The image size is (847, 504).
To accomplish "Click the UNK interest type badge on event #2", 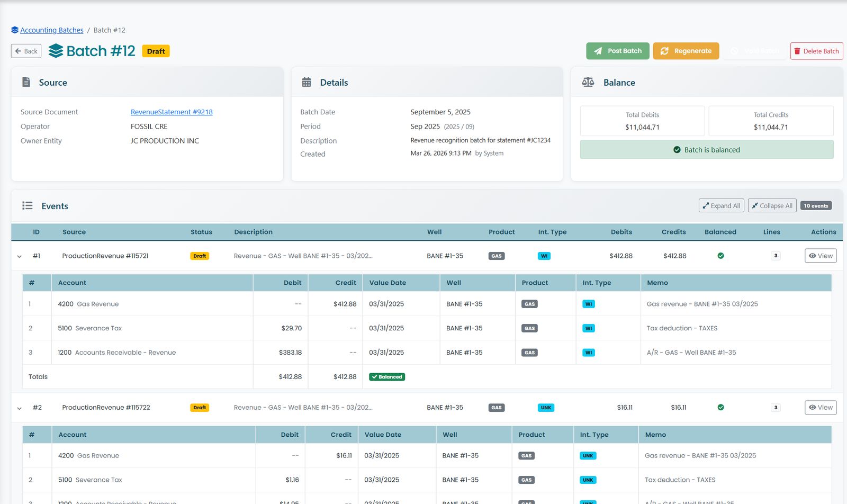I will (546, 408).
